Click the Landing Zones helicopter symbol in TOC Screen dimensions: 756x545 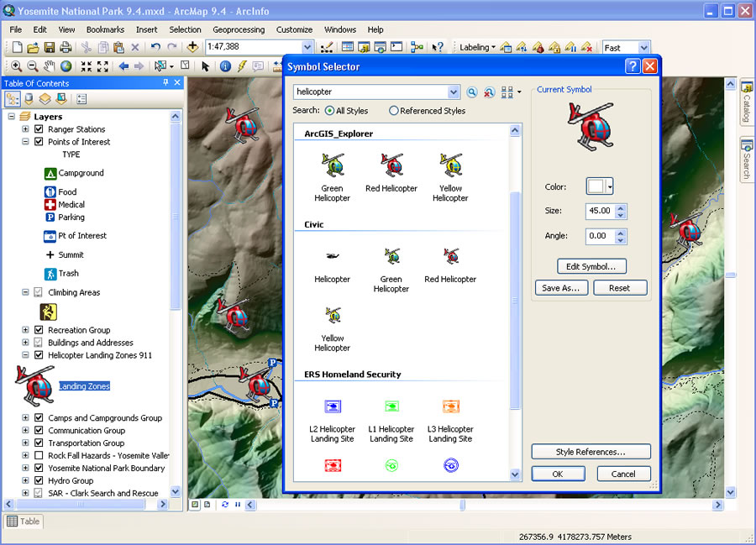coord(34,386)
